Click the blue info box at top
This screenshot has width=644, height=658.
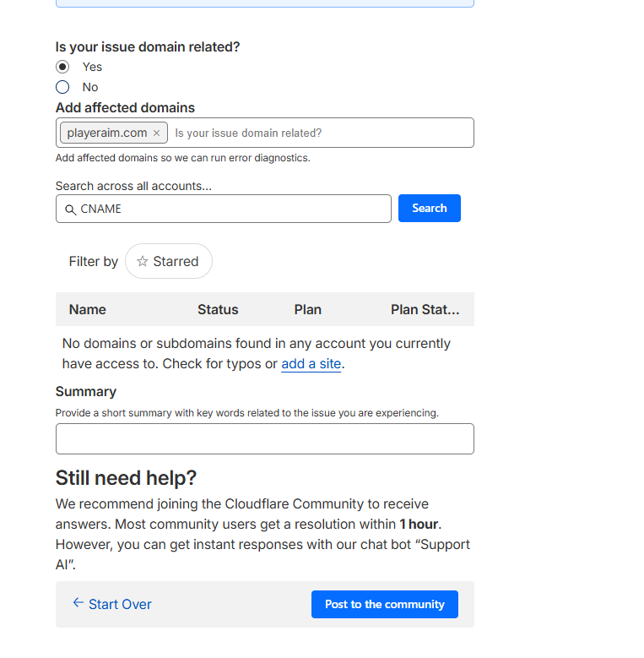click(264, 3)
